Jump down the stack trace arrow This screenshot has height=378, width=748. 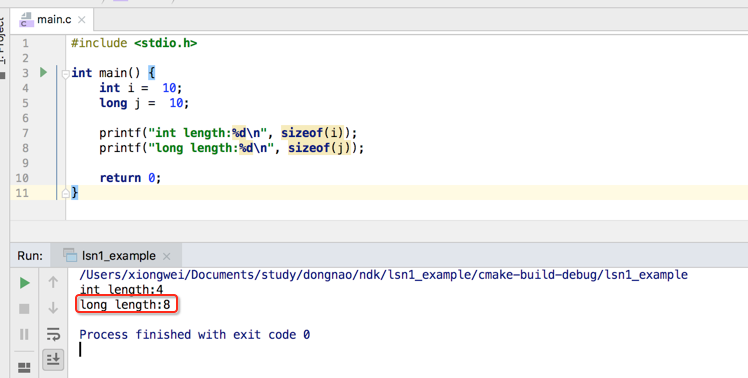[53, 308]
